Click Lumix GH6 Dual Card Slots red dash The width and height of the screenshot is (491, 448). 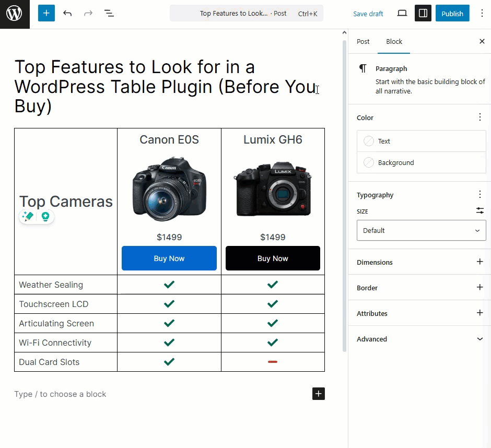click(x=273, y=362)
